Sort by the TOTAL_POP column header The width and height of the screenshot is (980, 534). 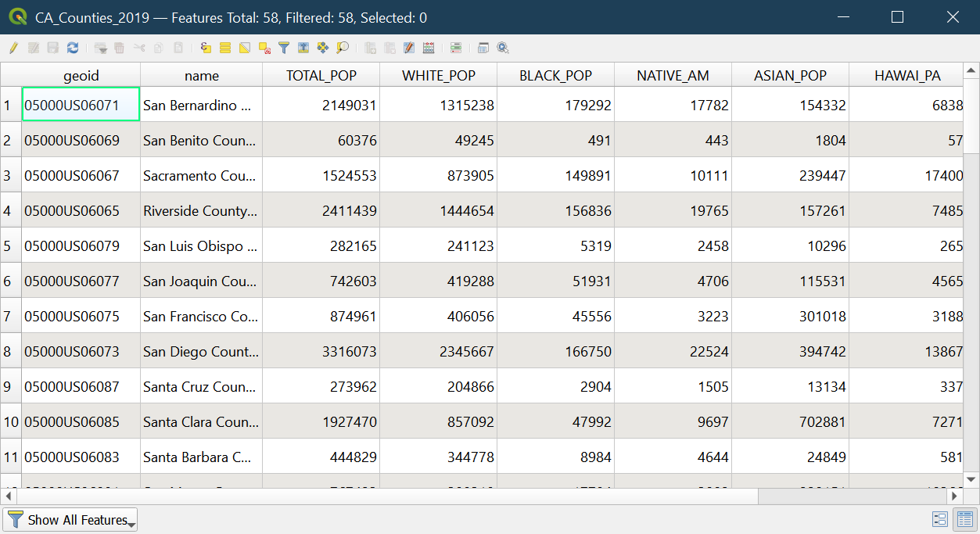[321, 76]
